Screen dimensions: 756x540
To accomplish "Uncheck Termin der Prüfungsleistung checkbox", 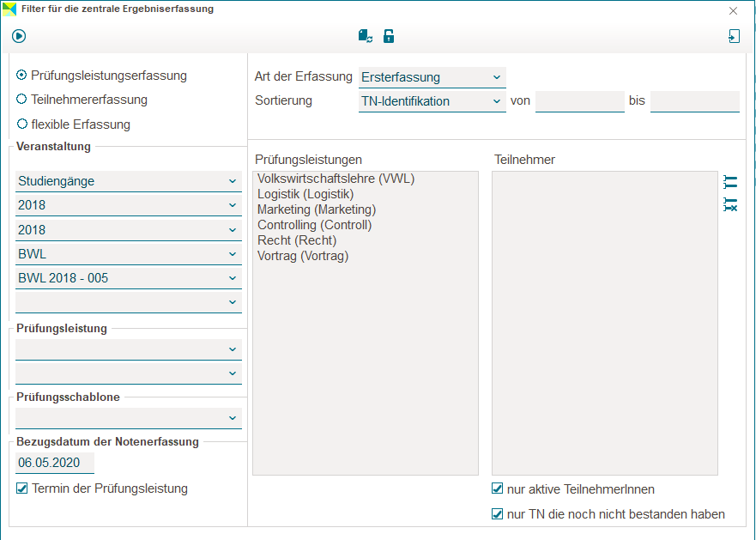I will (x=22, y=488).
